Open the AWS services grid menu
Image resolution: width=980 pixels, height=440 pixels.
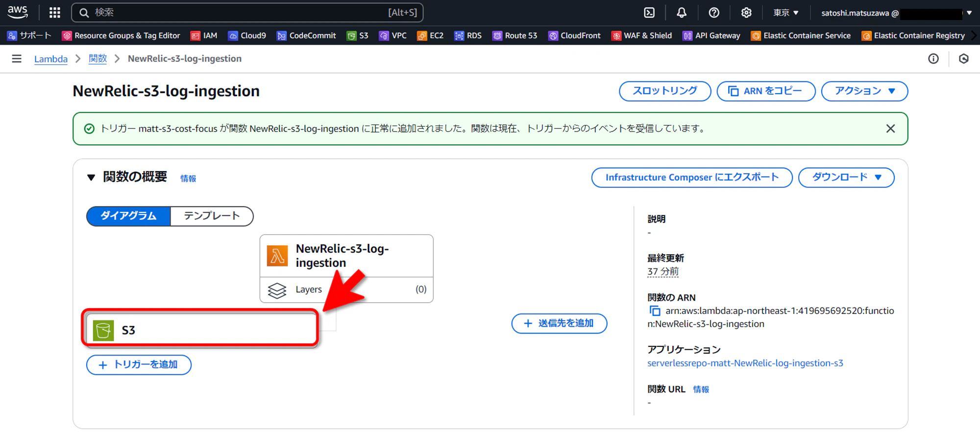click(55, 13)
